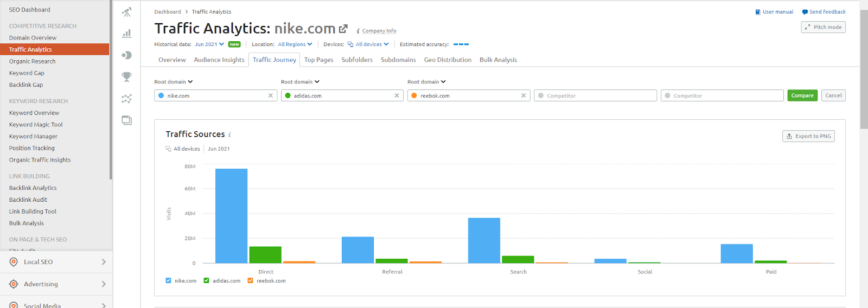Toggle the adidas.com legend checkbox
Viewport: 868px width, 308px height.
pyautogui.click(x=206, y=281)
